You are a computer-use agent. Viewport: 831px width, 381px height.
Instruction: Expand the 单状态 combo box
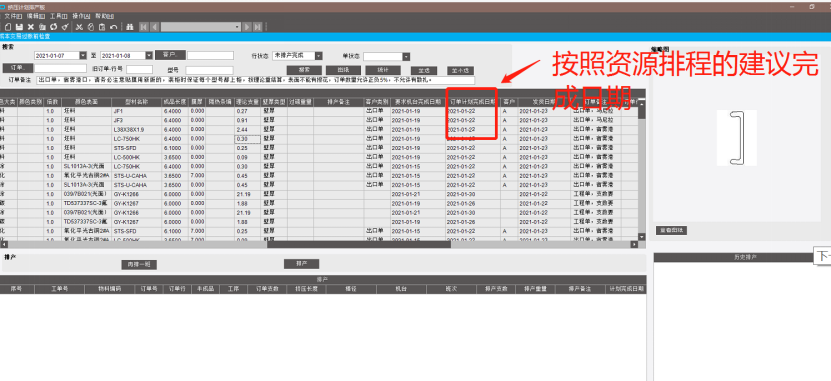click(406, 57)
